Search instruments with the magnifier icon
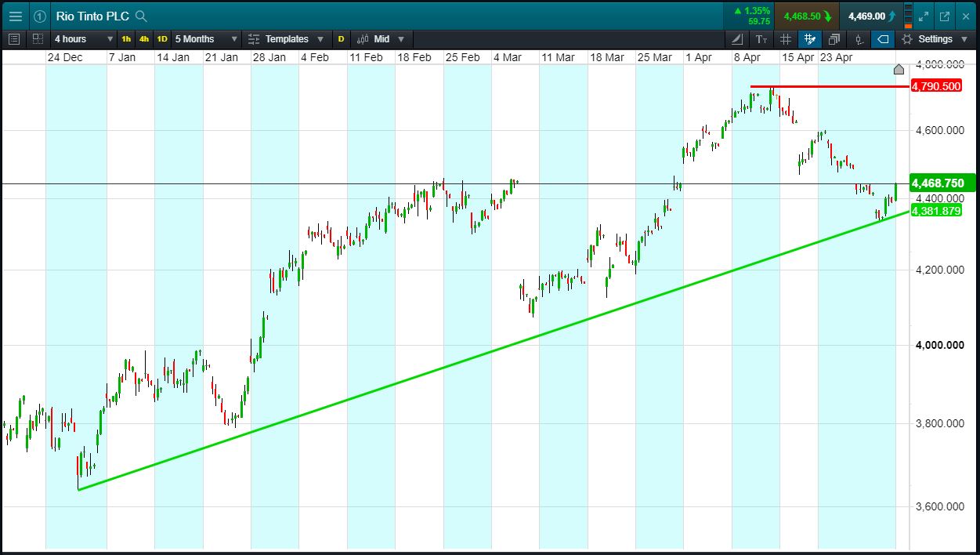This screenshot has width=980, height=555. pyautogui.click(x=140, y=16)
